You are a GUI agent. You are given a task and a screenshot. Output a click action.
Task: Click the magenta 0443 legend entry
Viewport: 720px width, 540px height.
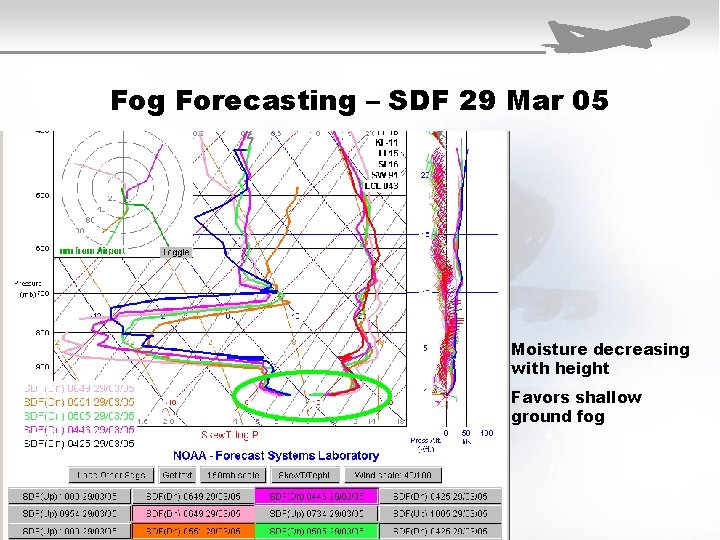click(79, 429)
